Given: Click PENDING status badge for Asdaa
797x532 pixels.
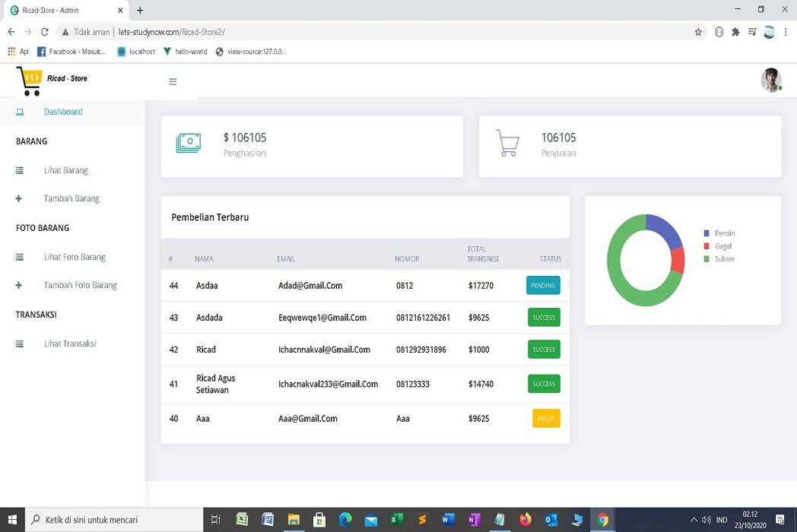Looking at the screenshot, I should pyautogui.click(x=543, y=286).
